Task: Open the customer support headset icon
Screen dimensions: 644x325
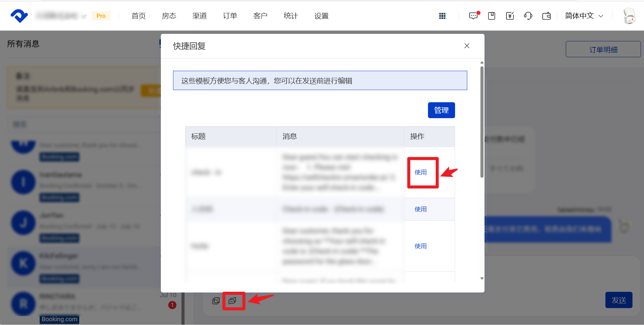Action: (528, 16)
